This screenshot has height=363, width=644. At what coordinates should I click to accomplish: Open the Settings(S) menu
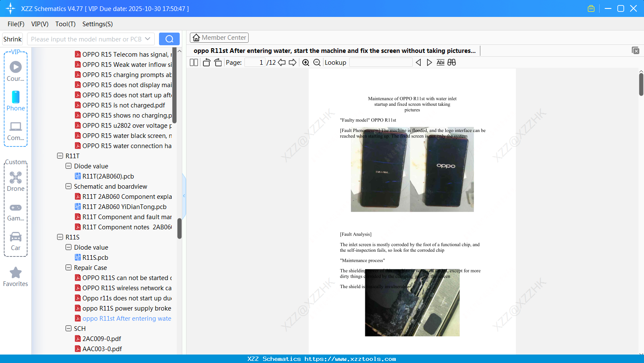coord(97,24)
